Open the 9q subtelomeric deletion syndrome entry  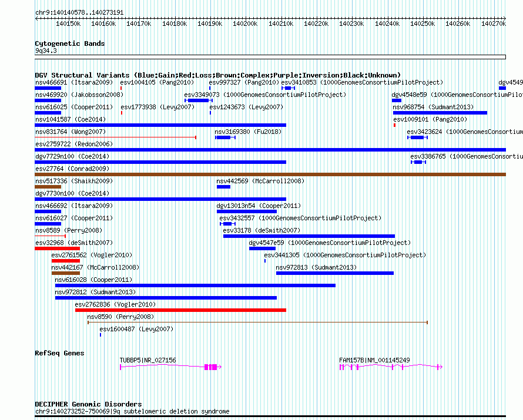(x=132, y=411)
